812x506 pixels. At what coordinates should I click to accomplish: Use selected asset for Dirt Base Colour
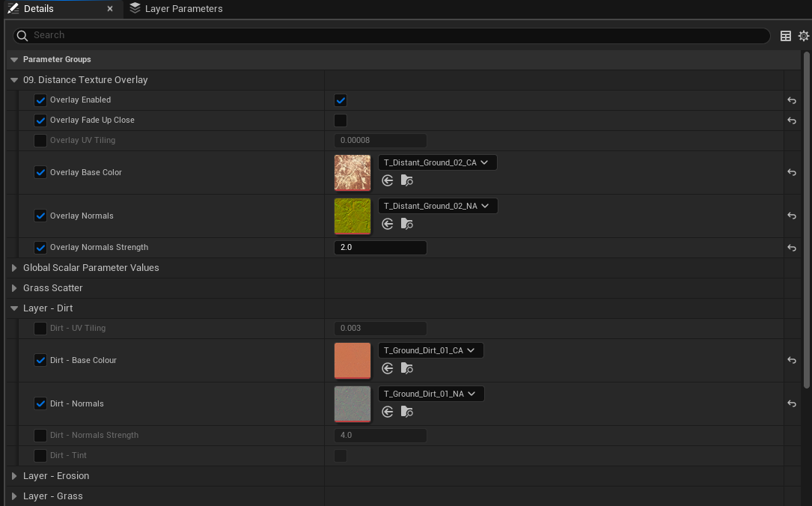[387, 368]
